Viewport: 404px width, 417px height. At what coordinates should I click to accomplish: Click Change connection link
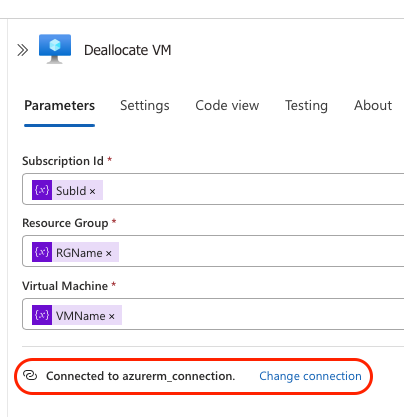pyautogui.click(x=310, y=376)
